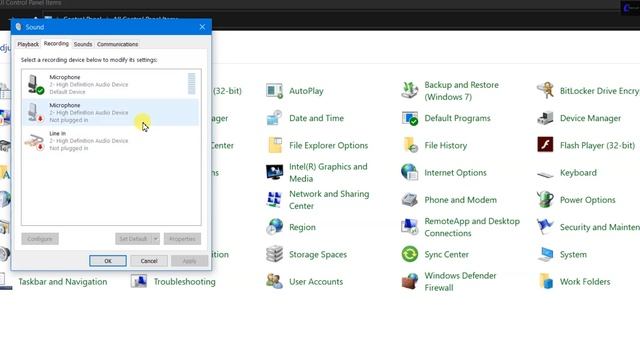Open Intel Graphics and Media icon
640x360 pixels.
274,172
